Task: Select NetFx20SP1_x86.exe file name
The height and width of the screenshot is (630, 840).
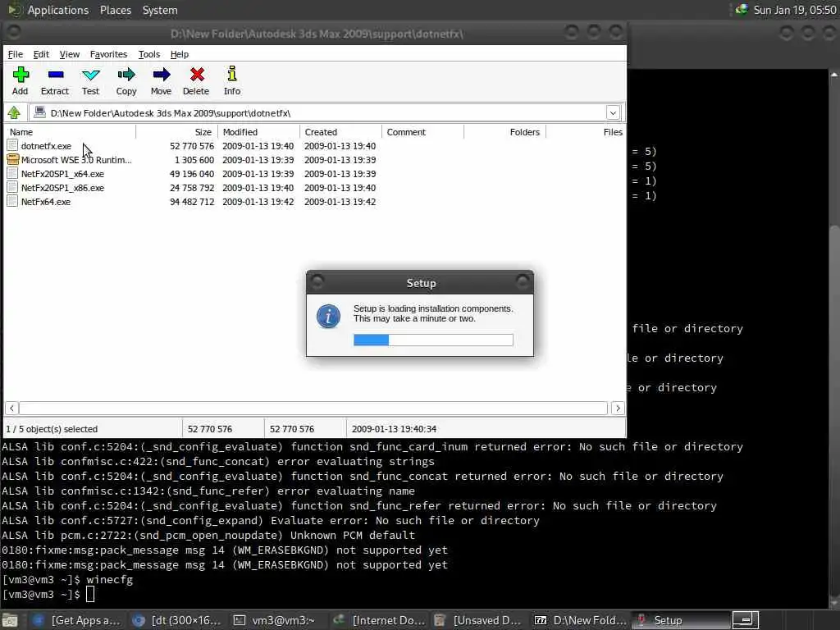Action: coord(62,188)
